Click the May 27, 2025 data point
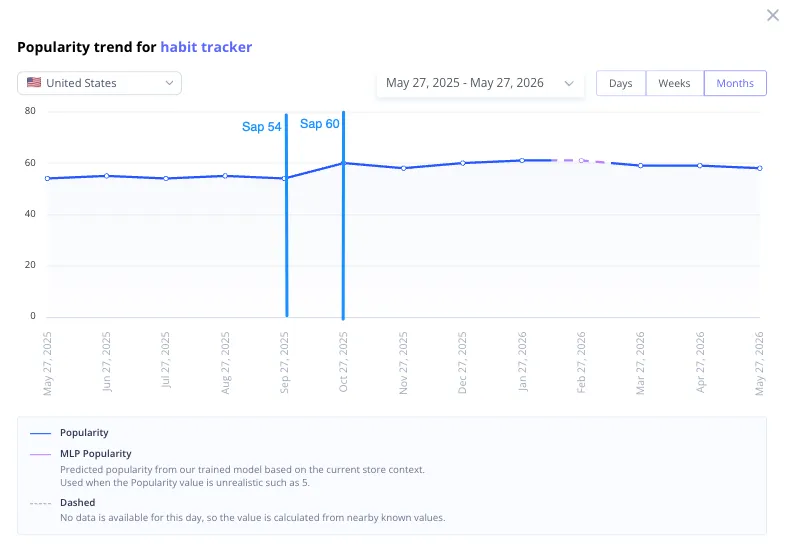Viewport: 789px width, 550px height. [47, 178]
